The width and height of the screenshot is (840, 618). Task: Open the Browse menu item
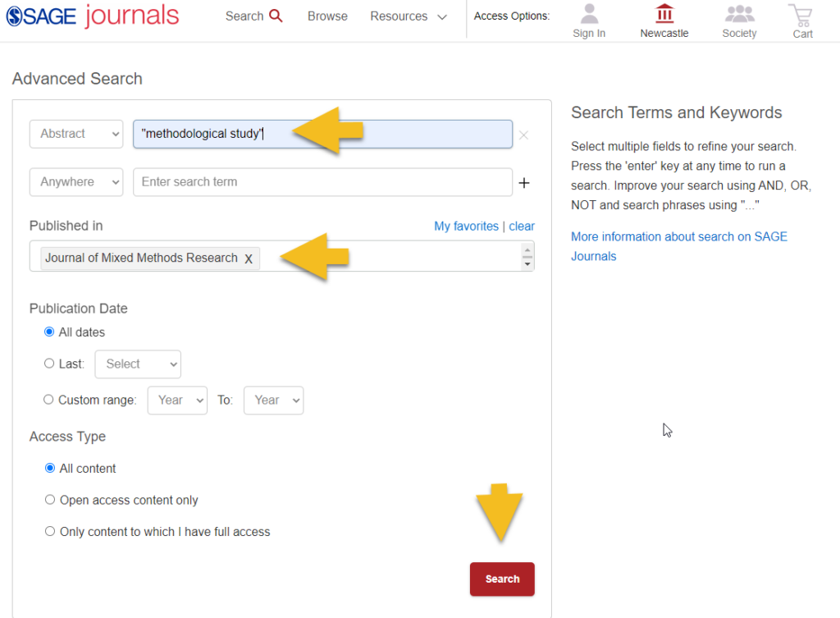tap(327, 16)
